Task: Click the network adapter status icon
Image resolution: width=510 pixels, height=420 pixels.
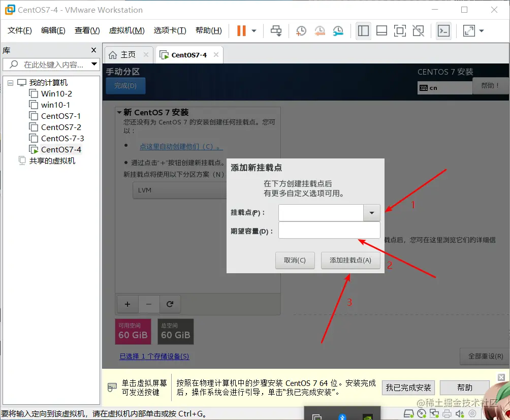Action: pyautogui.click(x=434, y=413)
